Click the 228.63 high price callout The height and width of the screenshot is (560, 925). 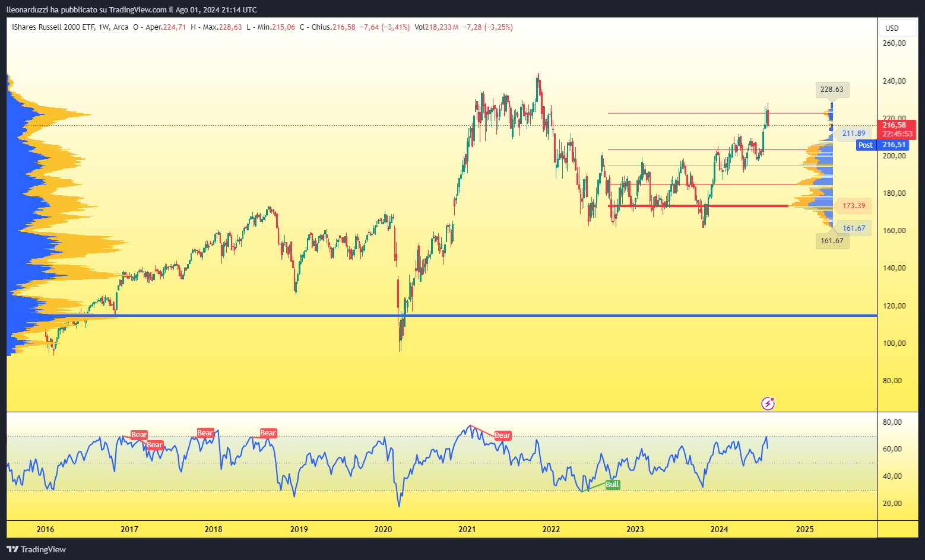[832, 90]
